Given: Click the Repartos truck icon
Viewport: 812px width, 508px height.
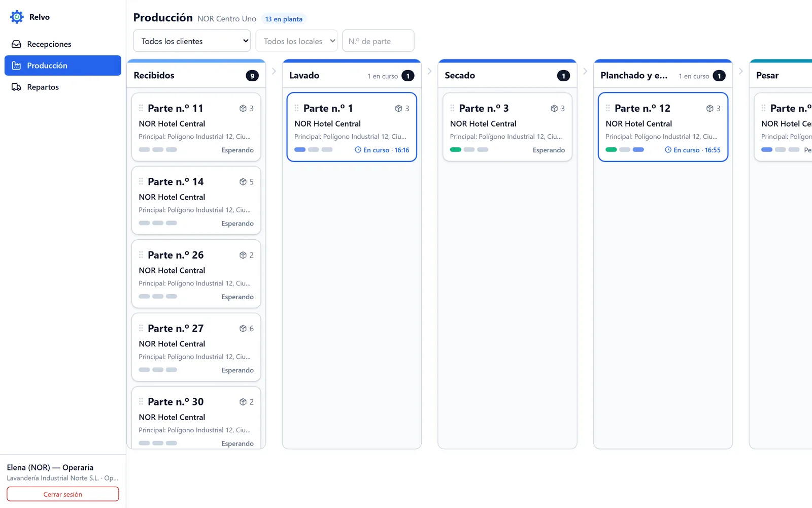Looking at the screenshot, I should click(x=17, y=87).
